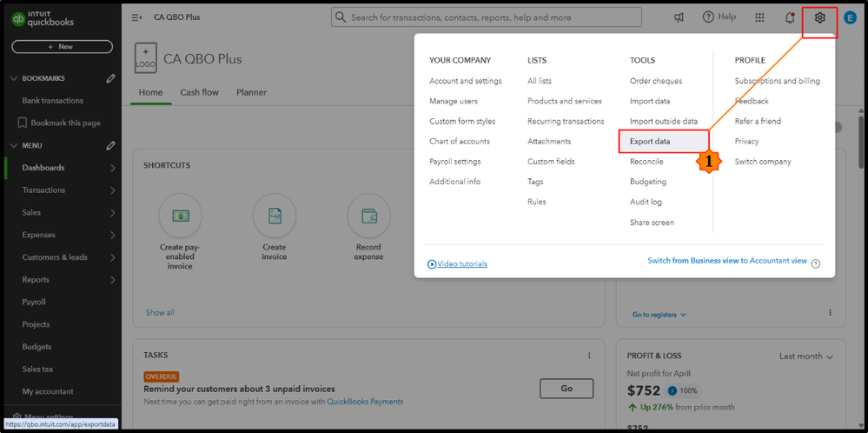The image size is (868, 433).
Task: Switch to the Cash flow tab
Action: click(x=199, y=92)
